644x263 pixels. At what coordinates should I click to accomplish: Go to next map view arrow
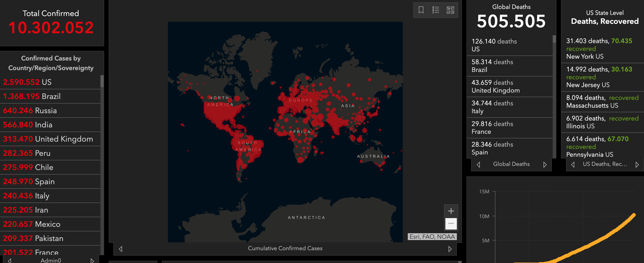(450, 249)
